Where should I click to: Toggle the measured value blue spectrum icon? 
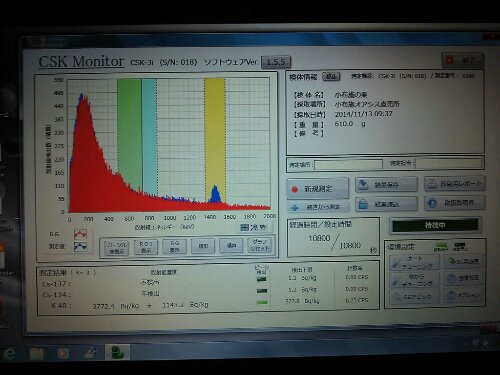(80, 247)
